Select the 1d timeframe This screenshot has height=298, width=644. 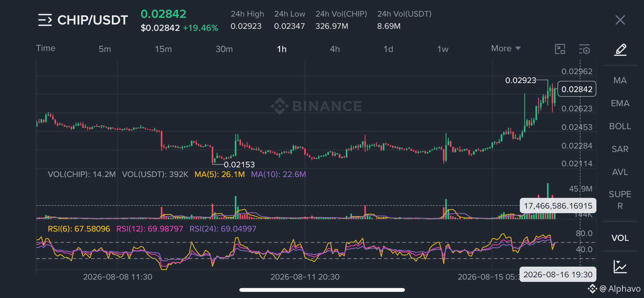(x=388, y=49)
